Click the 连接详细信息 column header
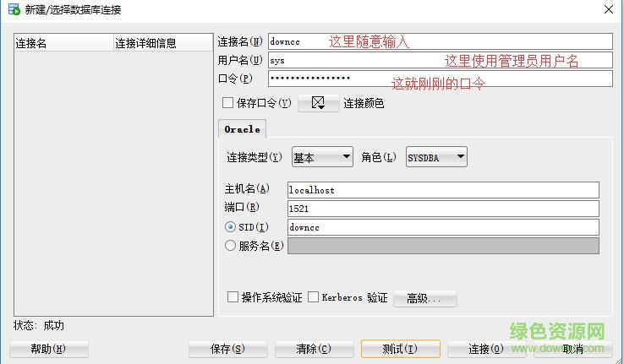The width and height of the screenshot is (624, 364). tap(163, 43)
